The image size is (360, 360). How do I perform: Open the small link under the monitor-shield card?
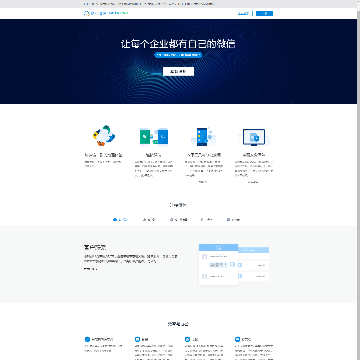pos(253,182)
